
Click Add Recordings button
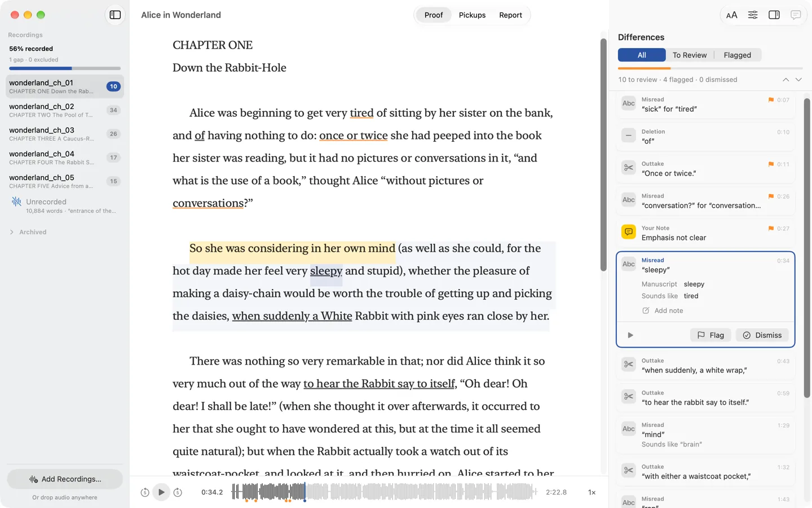[x=65, y=479]
